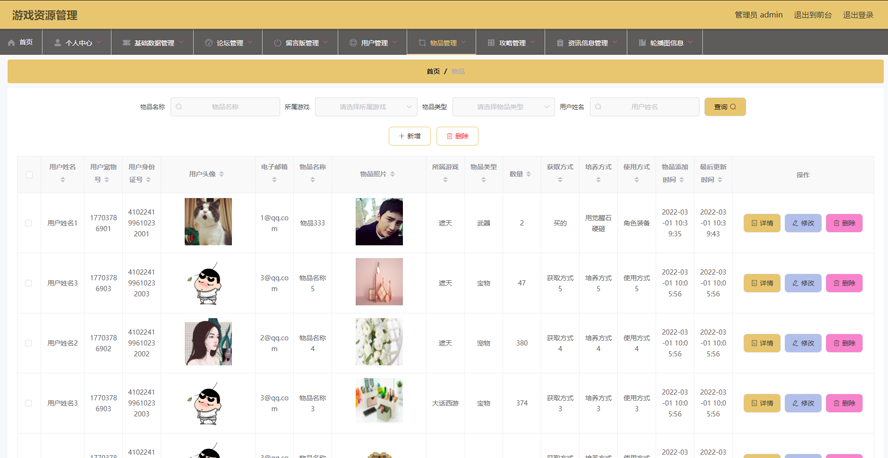The height and width of the screenshot is (458, 888).
Task: Click sort arrows on 数量 column header
Action: 528,174
